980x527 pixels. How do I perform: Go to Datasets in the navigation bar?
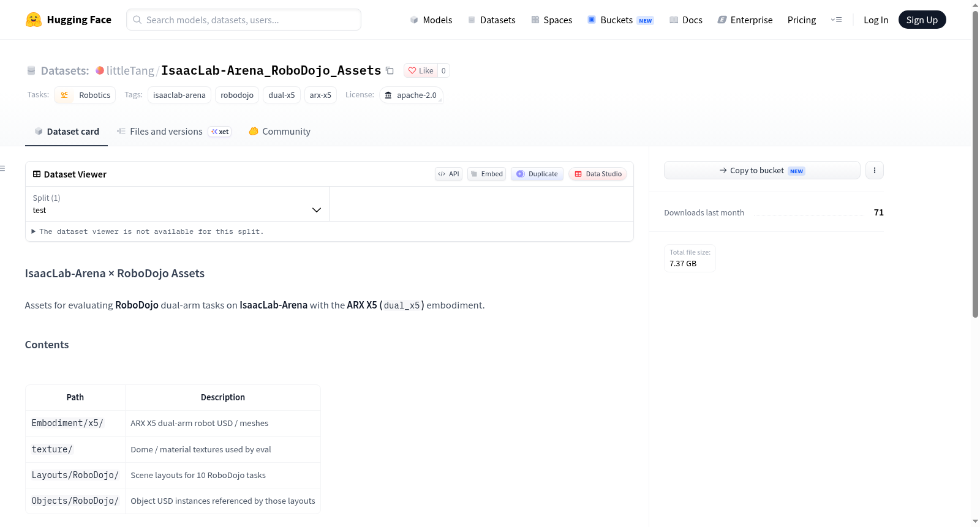click(x=491, y=20)
